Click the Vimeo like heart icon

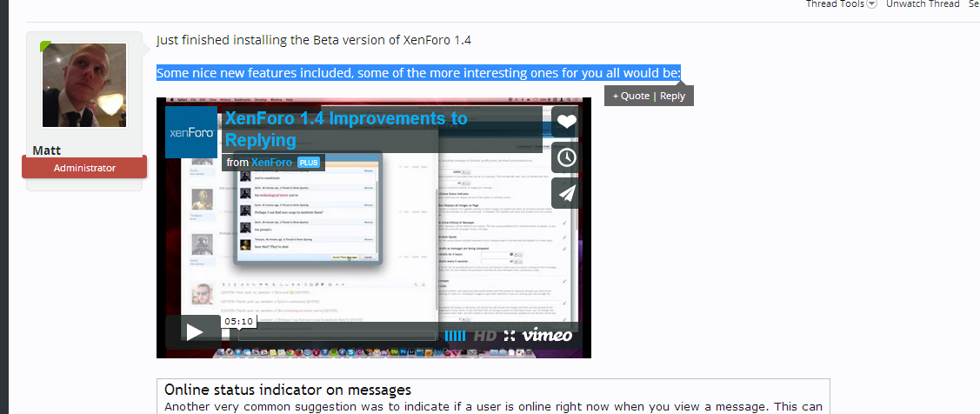pos(567,122)
